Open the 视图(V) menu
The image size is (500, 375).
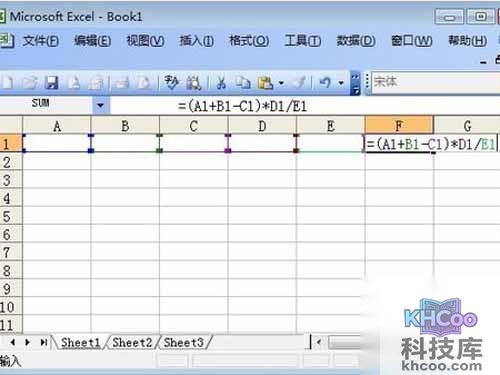pyautogui.click(x=145, y=41)
